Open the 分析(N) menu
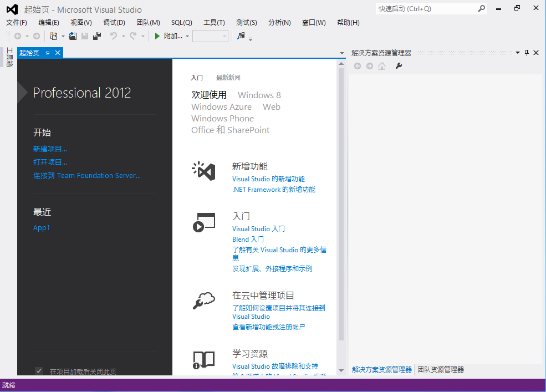This screenshot has width=546, height=392. (279, 23)
